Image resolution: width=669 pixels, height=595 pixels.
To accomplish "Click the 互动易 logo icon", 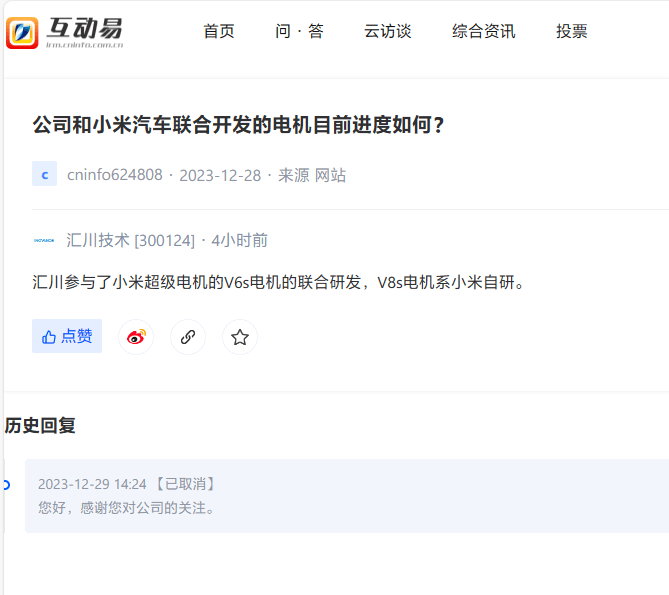I will [x=22, y=33].
